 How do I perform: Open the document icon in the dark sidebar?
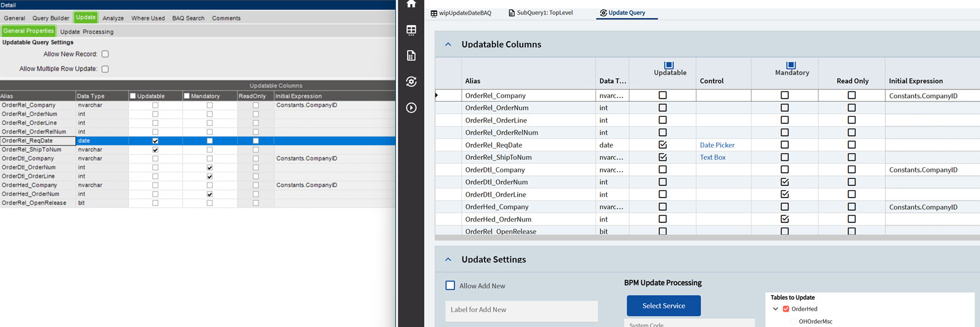click(x=411, y=56)
